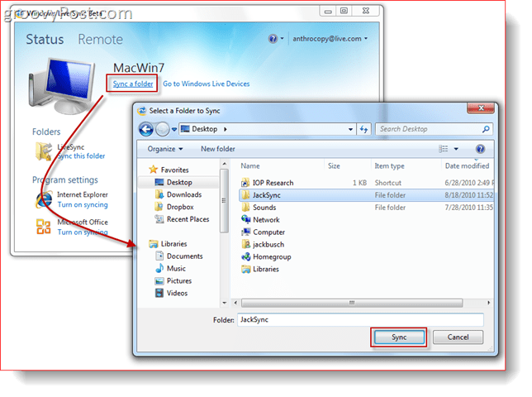Select the IOP Research shortcut icon
This screenshot has width=532, height=397.
point(245,183)
